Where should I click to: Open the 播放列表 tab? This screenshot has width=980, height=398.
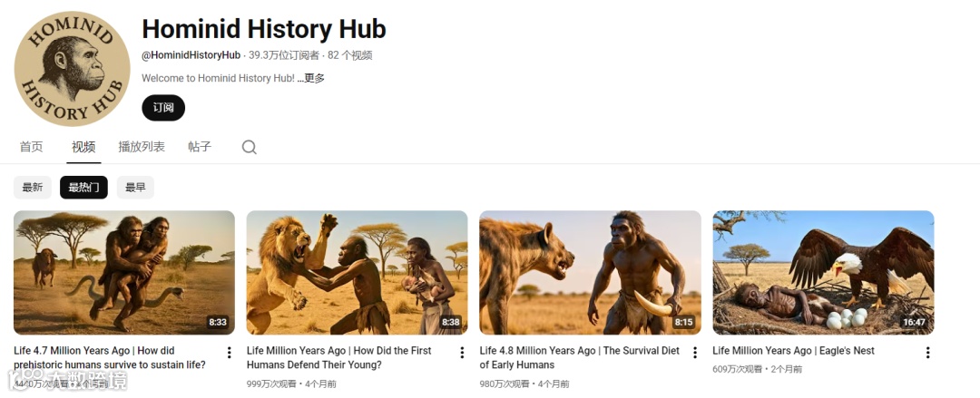pyautogui.click(x=142, y=147)
